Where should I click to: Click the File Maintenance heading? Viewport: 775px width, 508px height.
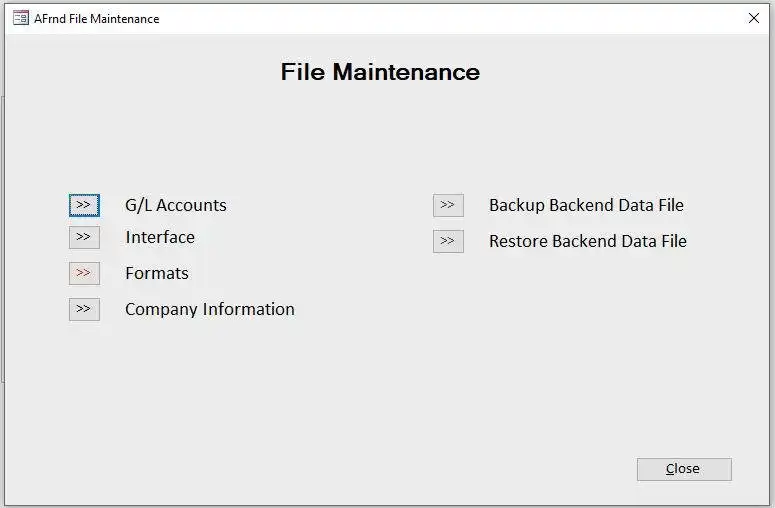click(380, 72)
